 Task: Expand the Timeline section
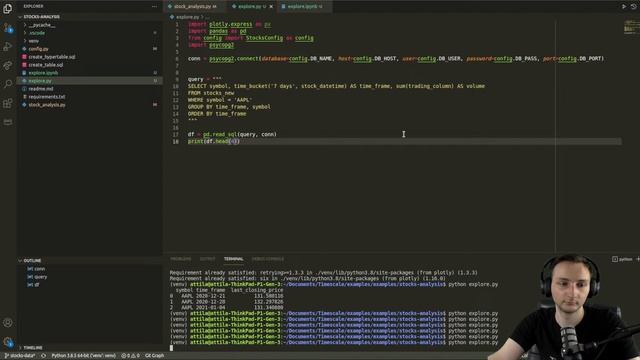89,348
